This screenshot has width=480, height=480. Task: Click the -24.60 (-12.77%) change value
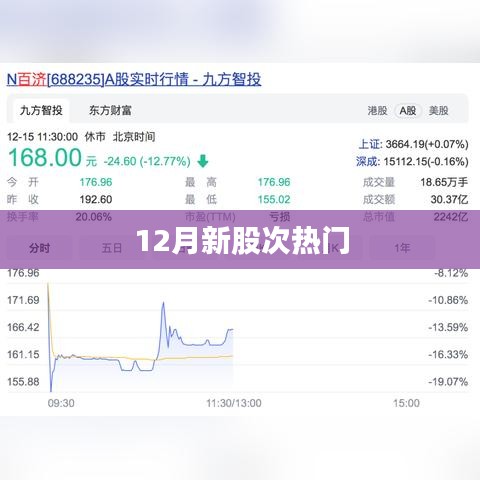147,162
